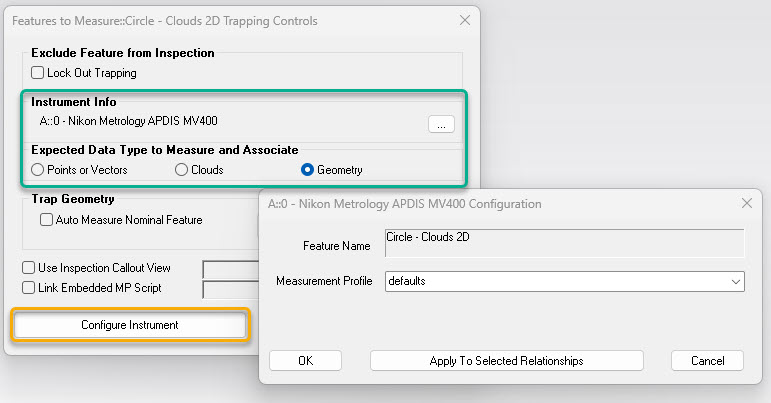Viewport: 771px width, 403px height.
Task: Open instrument selection with the ellipsis button
Action: (x=441, y=124)
